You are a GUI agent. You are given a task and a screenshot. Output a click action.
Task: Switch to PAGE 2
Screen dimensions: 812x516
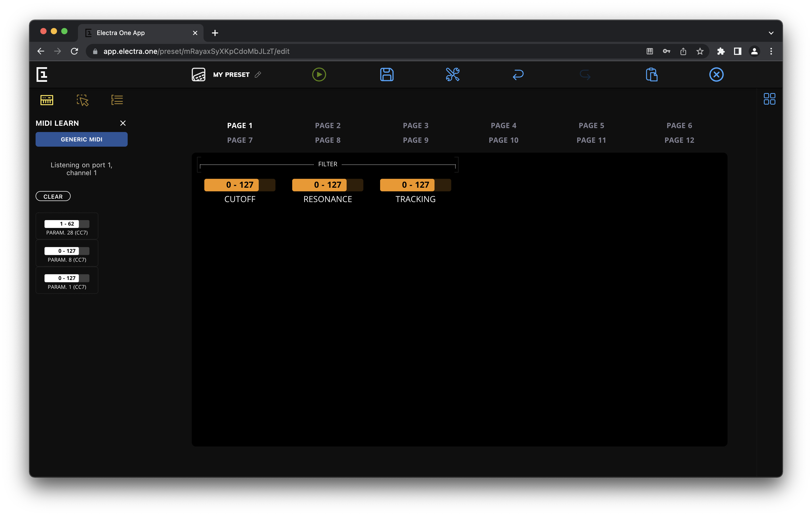tap(328, 125)
